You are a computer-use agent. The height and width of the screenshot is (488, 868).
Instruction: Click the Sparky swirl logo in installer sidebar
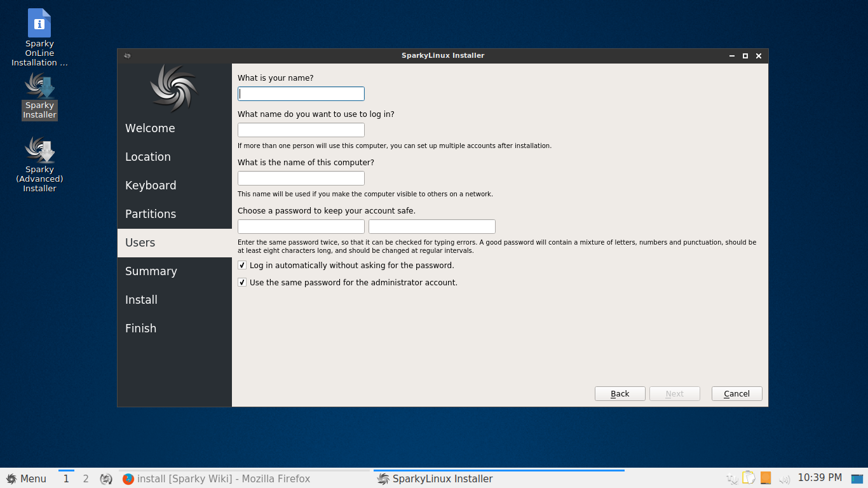coord(174,88)
